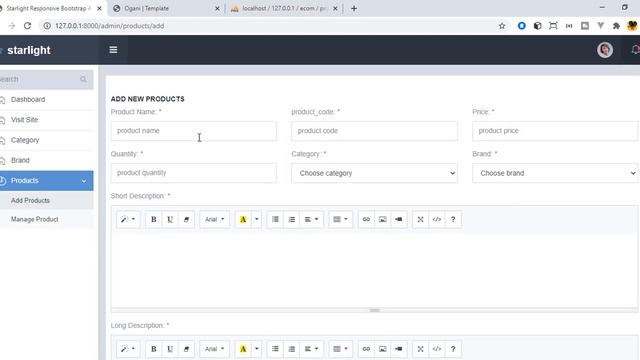Bookmark this page with the star icon

pyautogui.click(x=502, y=26)
